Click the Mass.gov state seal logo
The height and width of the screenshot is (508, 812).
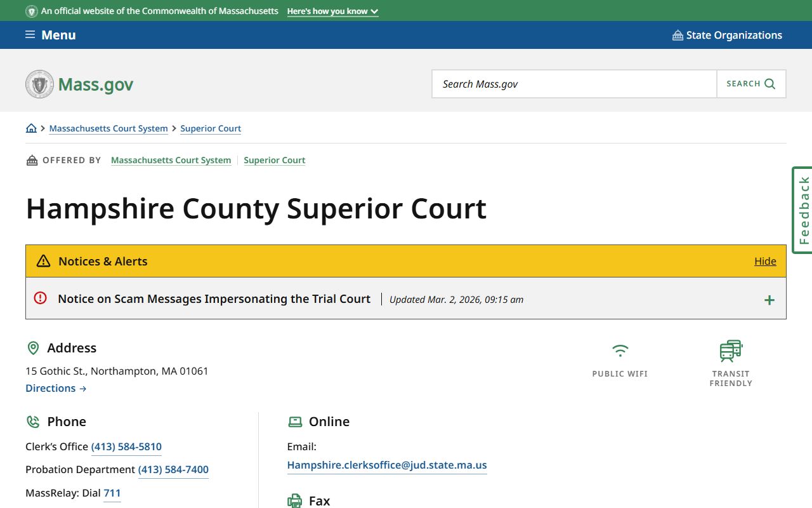click(x=40, y=84)
